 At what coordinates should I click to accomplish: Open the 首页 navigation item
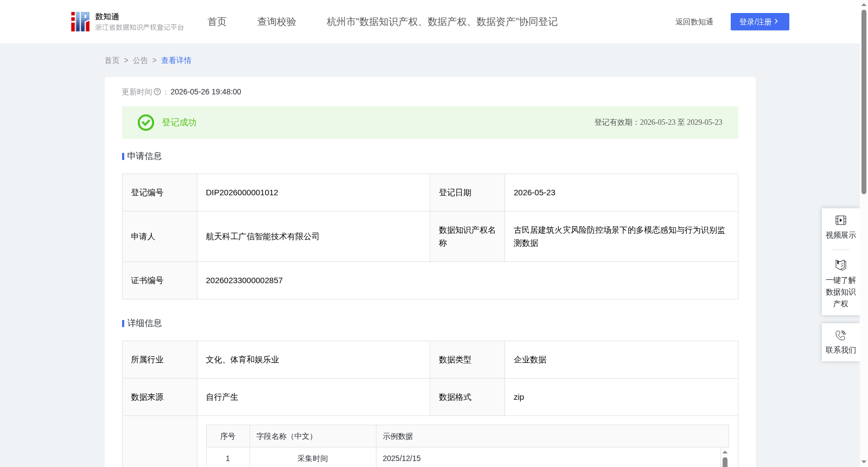217,22
